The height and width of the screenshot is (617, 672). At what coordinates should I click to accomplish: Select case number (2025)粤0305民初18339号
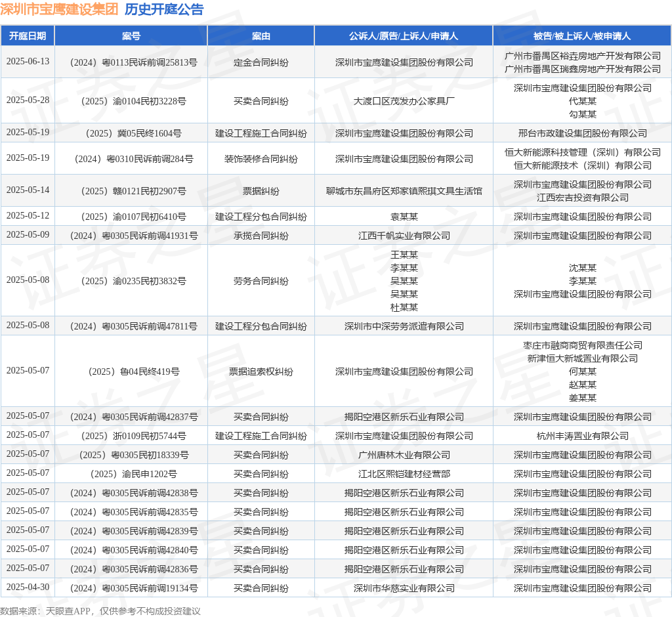pyautogui.click(x=134, y=455)
